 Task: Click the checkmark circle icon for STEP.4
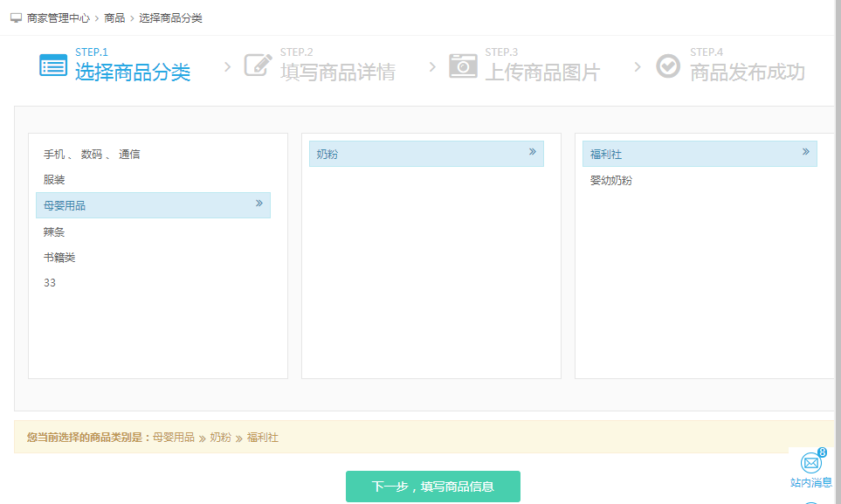(x=668, y=66)
